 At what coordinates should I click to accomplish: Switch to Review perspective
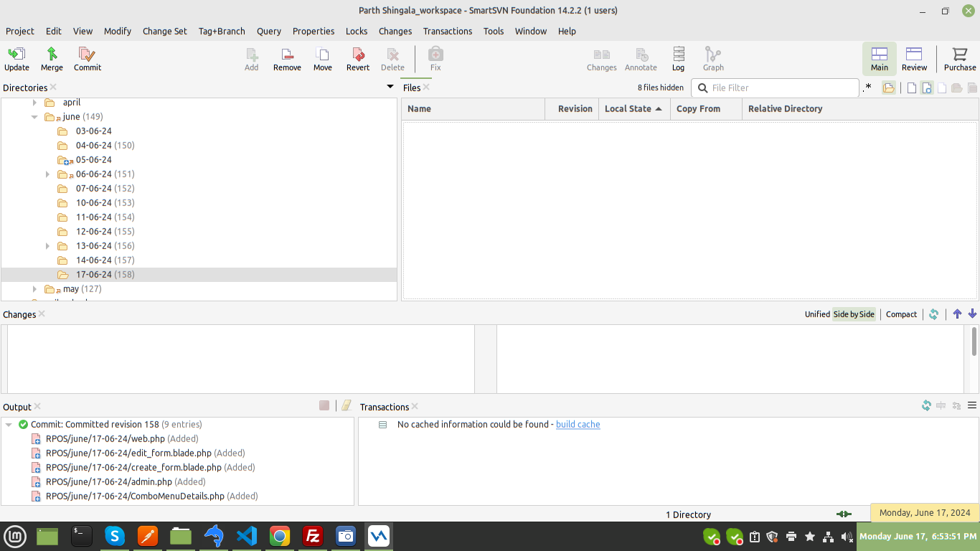pos(914,59)
